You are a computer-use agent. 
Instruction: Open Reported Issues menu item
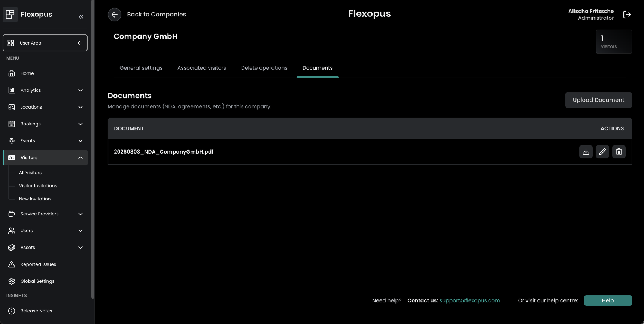point(45,264)
